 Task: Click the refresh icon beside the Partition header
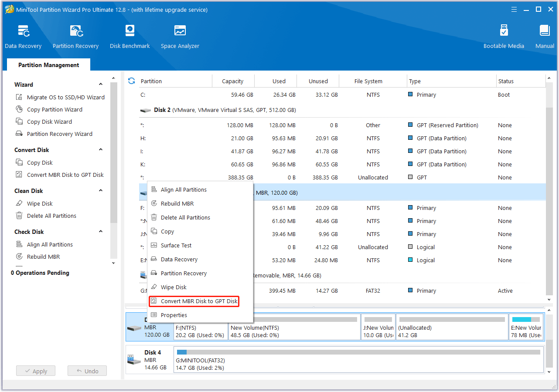(x=131, y=81)
